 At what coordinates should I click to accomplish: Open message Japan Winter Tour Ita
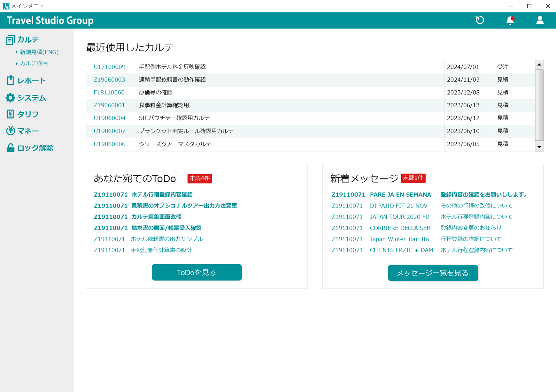pos(399,239)
